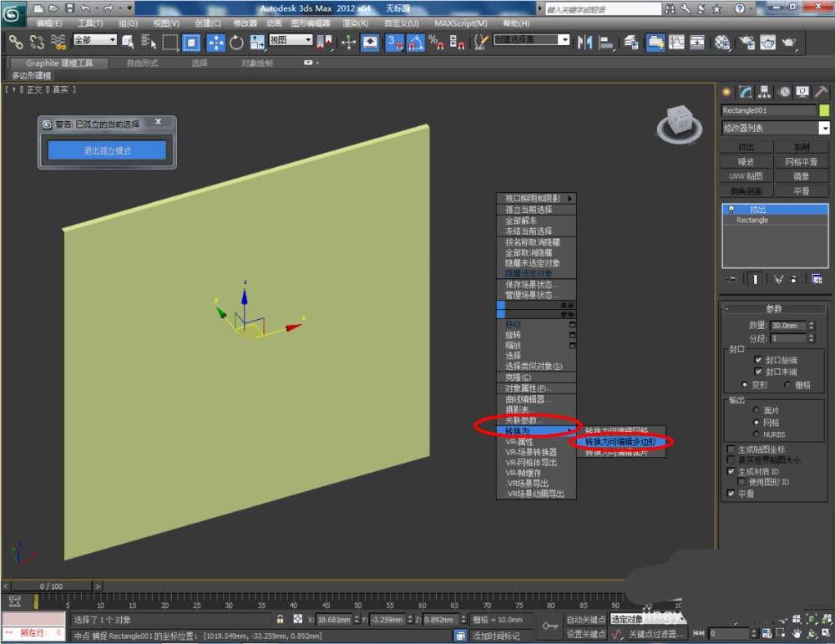Click the 车削 modifier button
This screenshot has width=835, height=644.
click(x=802, y=147)
